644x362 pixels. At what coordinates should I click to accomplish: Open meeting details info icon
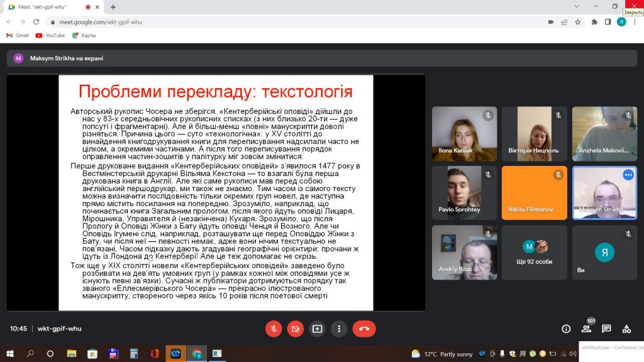tap(566, 329)
